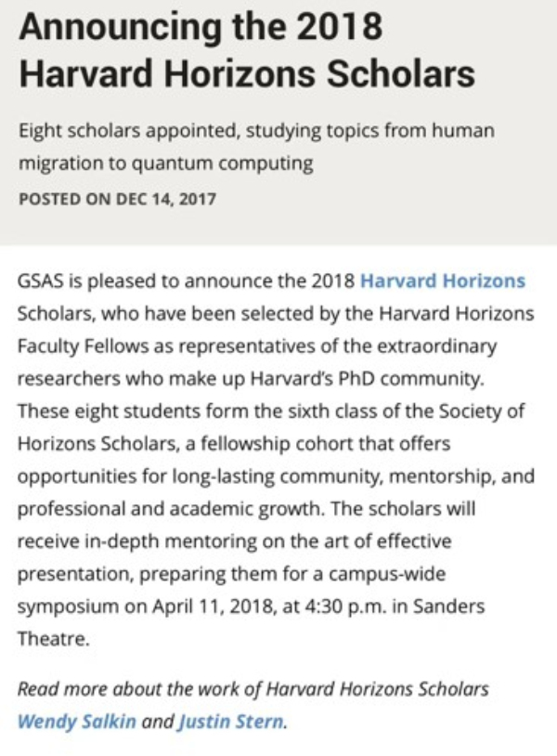Click the headline words Harvard Horizons Scholars
The image size is (557, 756).
[247, 73]
